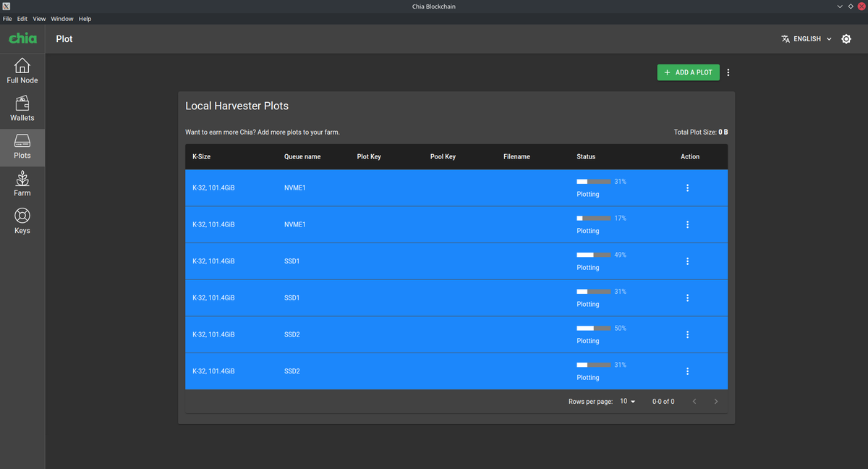The image size is (868, 469).
Task: Expand the rows per page dropdown
Action: (628, 401)
